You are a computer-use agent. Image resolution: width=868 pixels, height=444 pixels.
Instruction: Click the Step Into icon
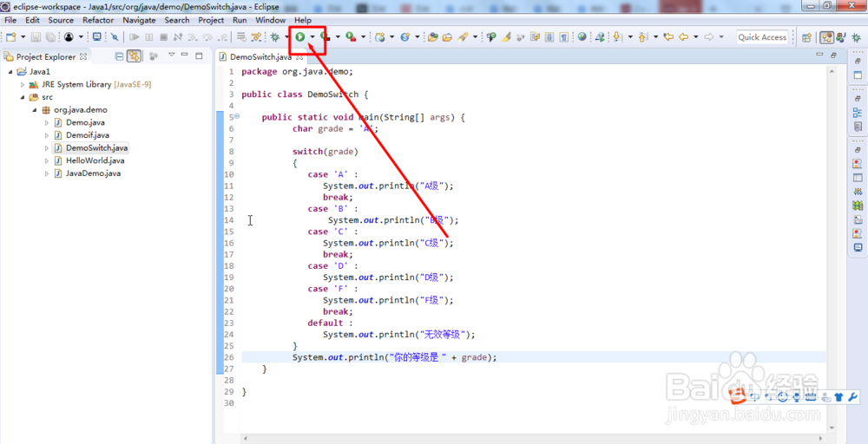[x=192, y=37]
